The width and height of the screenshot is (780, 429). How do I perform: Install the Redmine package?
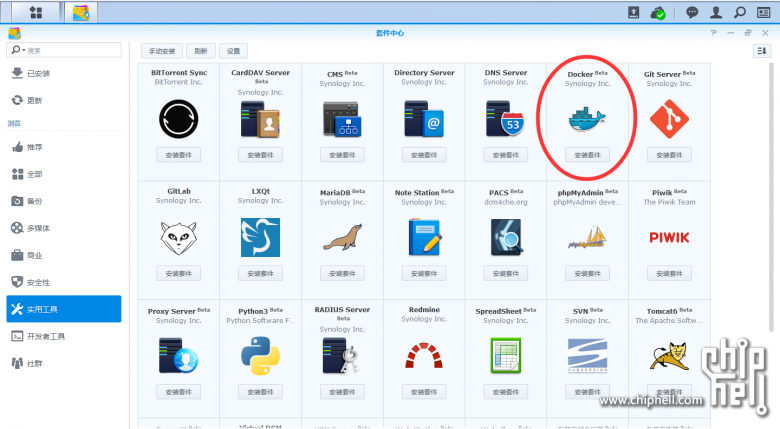pyautogui.click(x=424, y=392)
